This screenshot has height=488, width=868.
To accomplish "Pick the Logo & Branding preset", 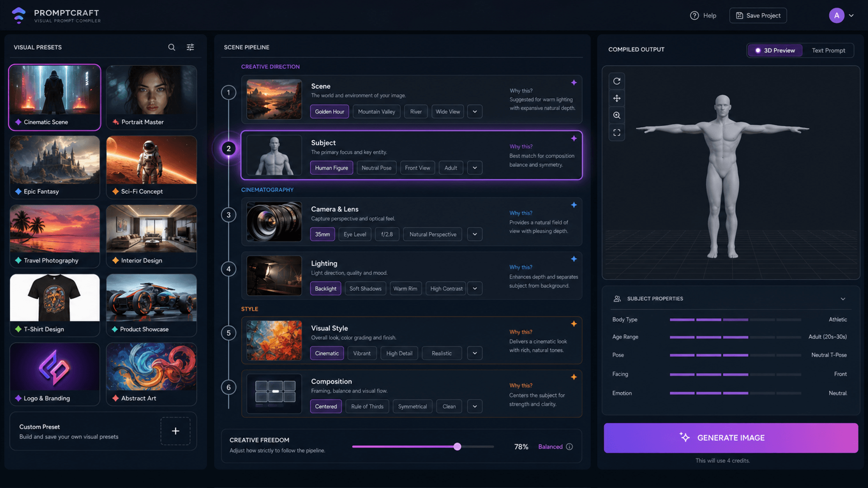I will pyautogui.click(x=55, y=374).
